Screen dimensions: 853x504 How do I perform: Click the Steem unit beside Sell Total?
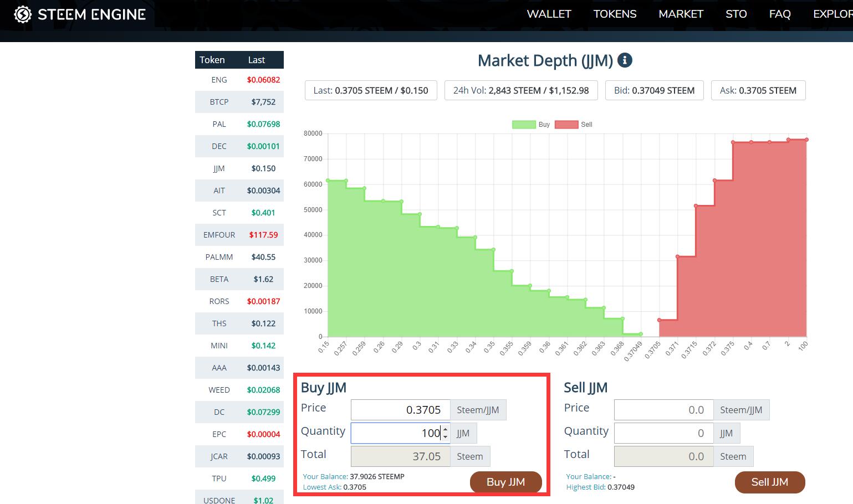tap(733, 456)
